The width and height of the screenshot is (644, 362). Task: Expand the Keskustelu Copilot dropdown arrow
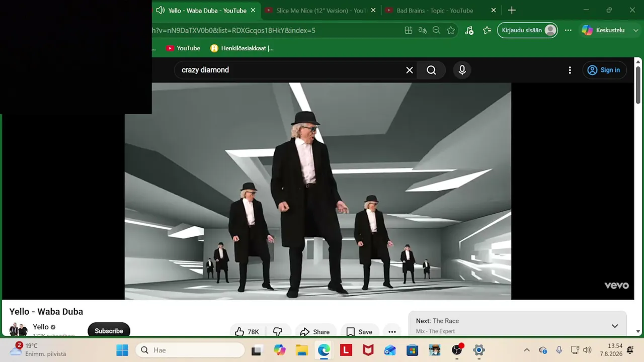(636, 30)
